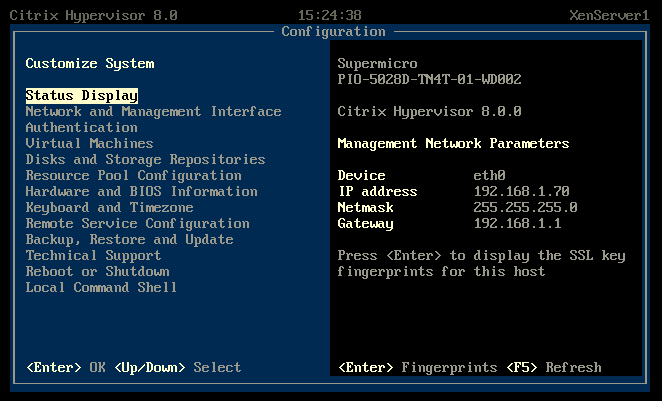662x401 pixels.
Task: Click the <Enter> OK hint
Action: pos(65,367)
